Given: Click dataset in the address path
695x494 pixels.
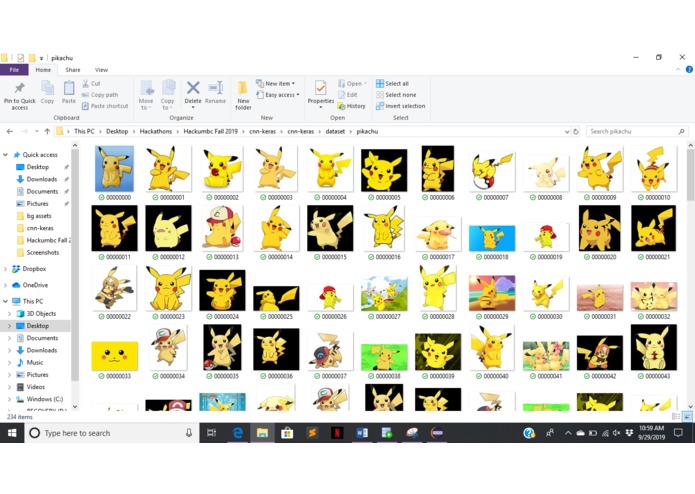Looking at the screenshot, I should (335, 132).
